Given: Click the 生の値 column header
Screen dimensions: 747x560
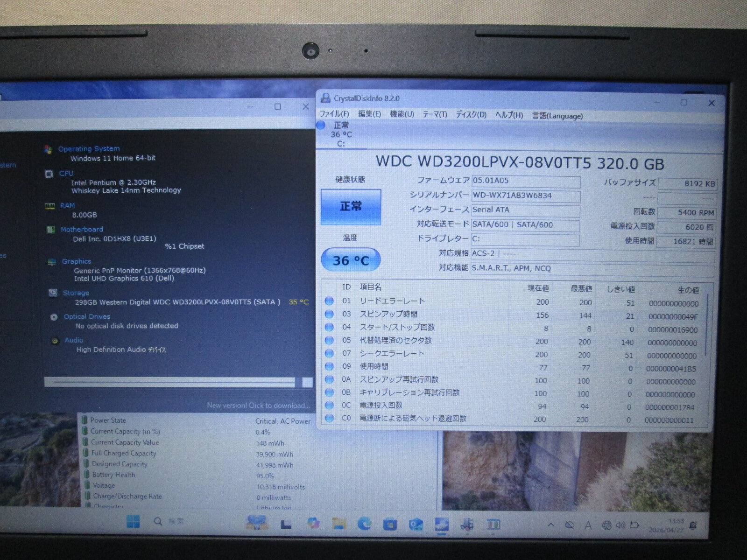Looking at the screenshot, I should coord(688,290).
